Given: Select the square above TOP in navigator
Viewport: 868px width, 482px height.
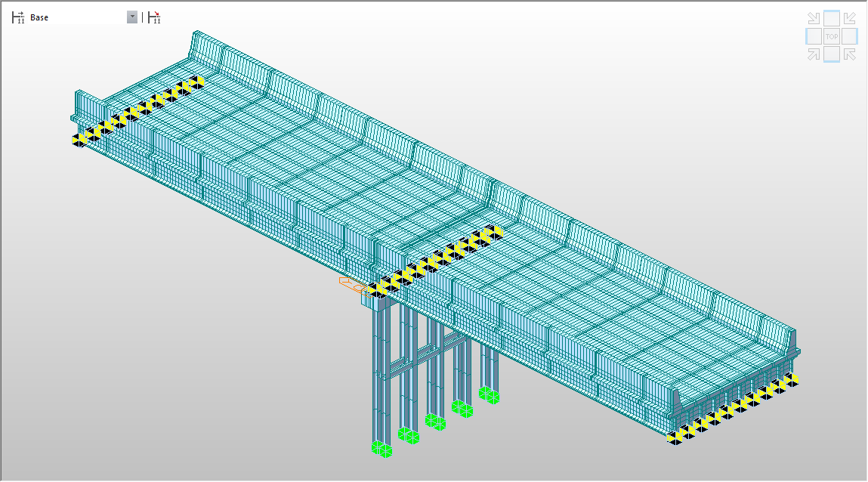Looking at the screenshot, I should (832, 18).
